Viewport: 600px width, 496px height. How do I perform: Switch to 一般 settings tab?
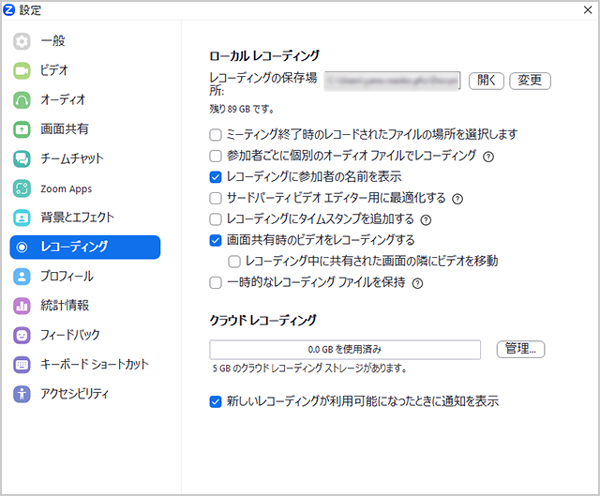tap(53, 41)
